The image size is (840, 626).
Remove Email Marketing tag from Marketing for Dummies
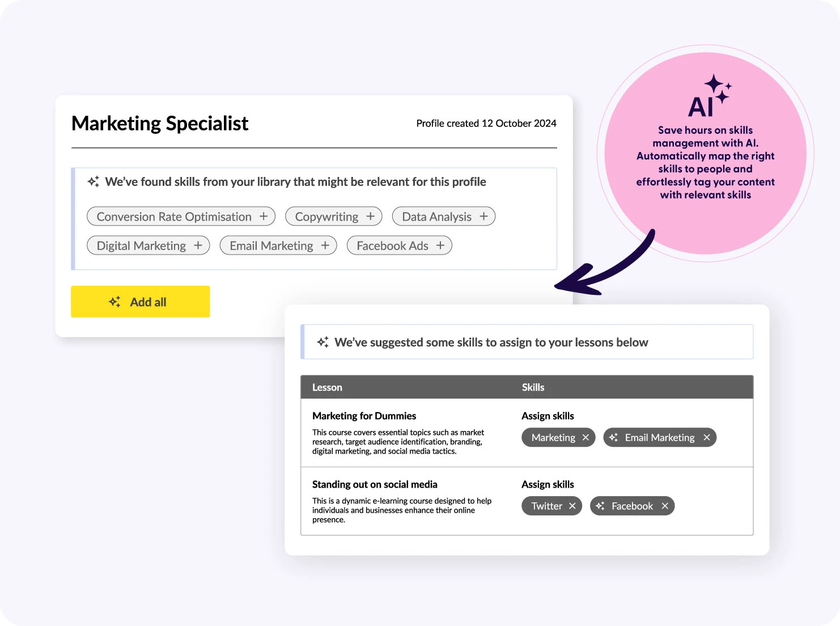coord(707,438)
